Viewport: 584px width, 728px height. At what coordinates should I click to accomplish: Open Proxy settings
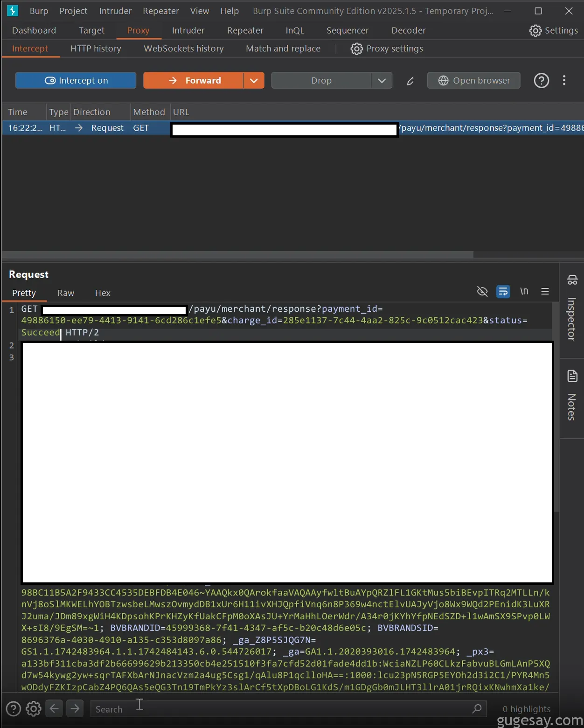[x=387, y=49]
